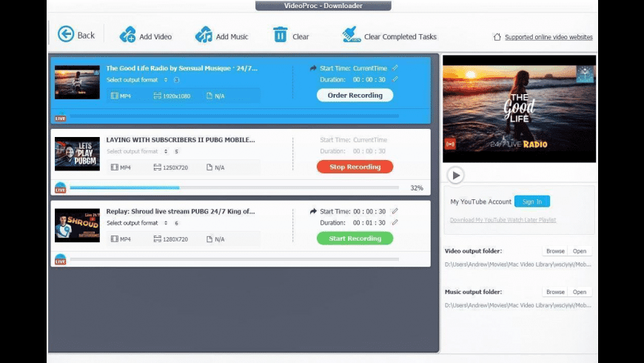The image size is (644, 363).
Task: Click LIVE badge on PUBG MOBILE row
Action: [x=61, y=188]
